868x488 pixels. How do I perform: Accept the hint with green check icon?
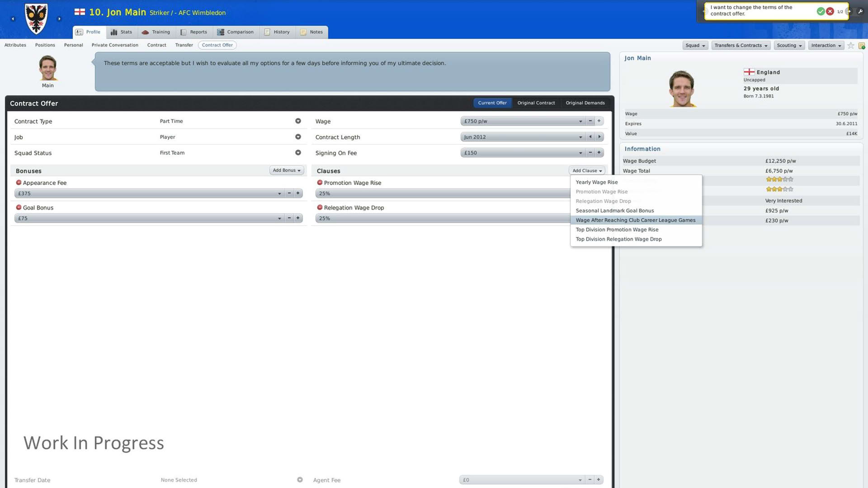[821, 11]
